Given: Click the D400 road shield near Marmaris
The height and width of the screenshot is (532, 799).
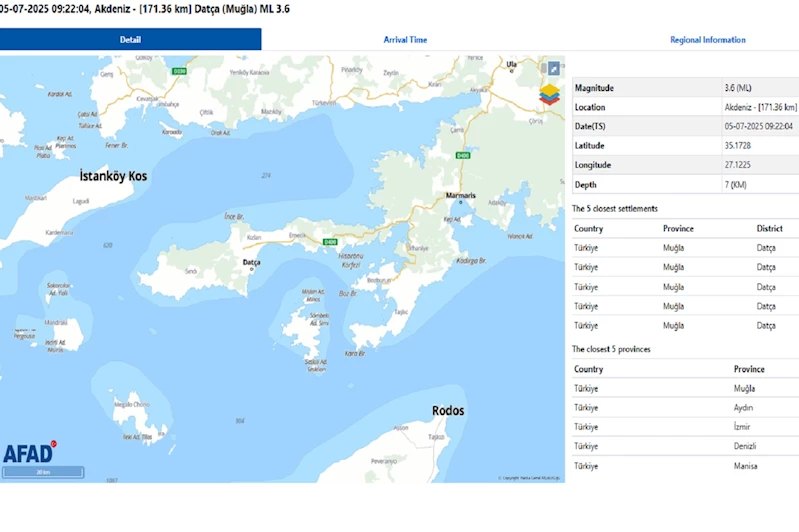Looking at the screenshot, I should pyautogui.click(x=463, y=156).
